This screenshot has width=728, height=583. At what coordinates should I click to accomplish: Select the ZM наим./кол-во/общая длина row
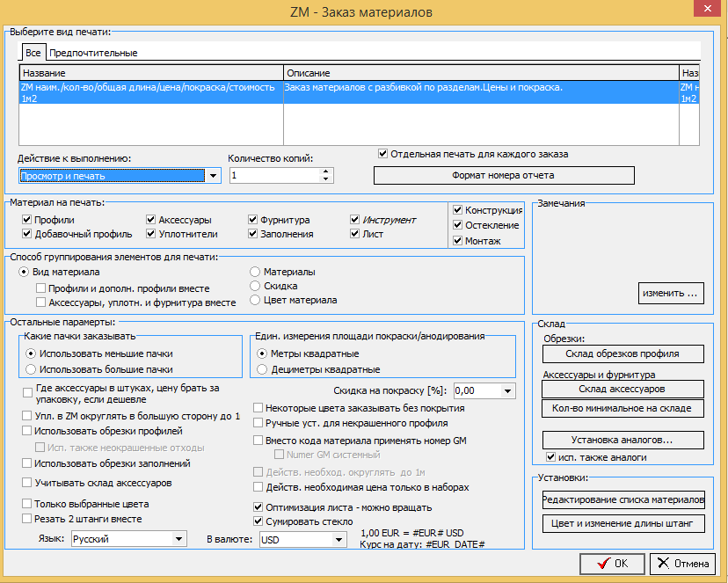point(359,92)
